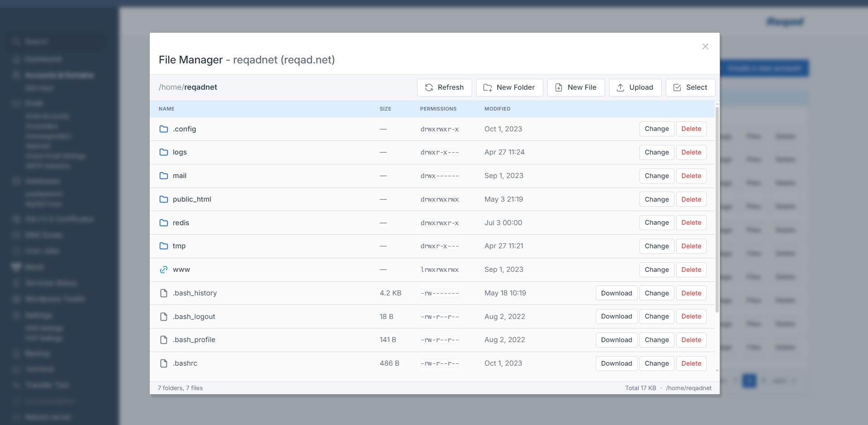Image resolution: width=868 pixels, height=425 pixels.
Task: Delete the .config folder
Action: tap(691, 129)
